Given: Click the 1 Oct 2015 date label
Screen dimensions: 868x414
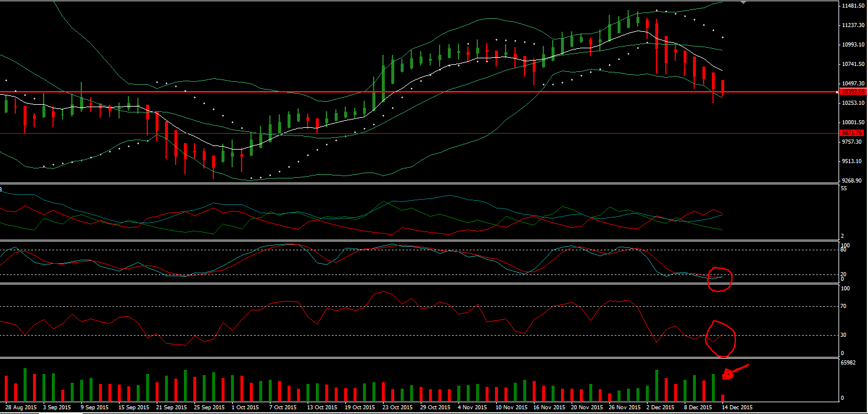Looking at the screenshot, I should [246, 408].
